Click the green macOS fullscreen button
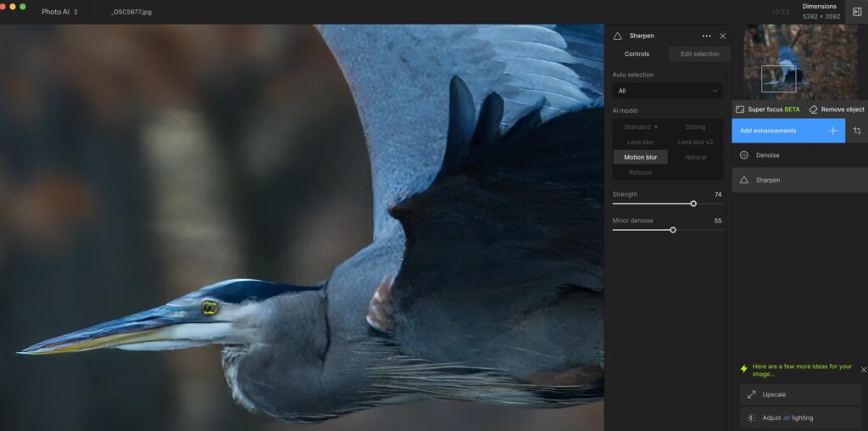 23,7
